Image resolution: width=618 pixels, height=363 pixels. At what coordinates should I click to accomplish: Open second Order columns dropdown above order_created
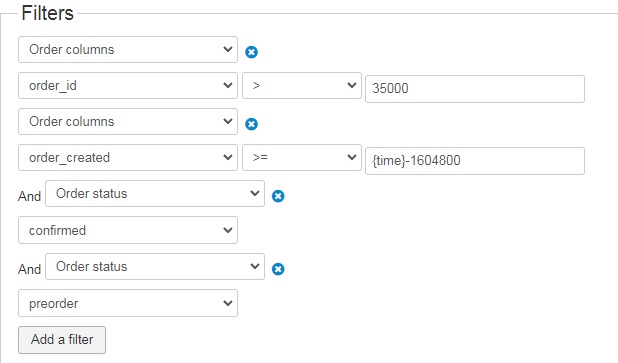128,121
